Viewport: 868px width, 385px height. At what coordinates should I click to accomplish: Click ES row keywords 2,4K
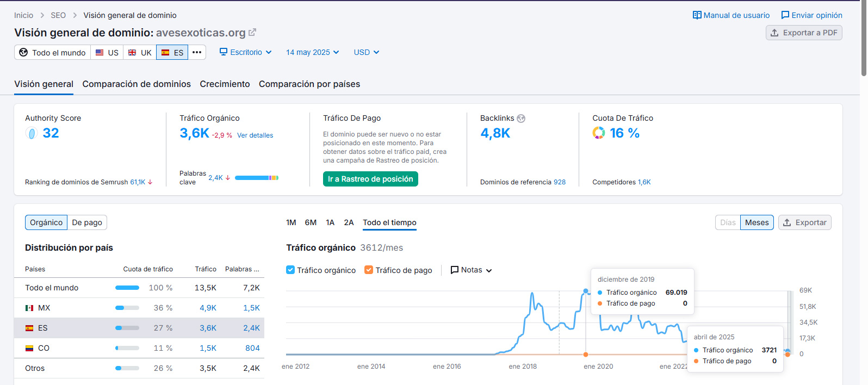251,328
